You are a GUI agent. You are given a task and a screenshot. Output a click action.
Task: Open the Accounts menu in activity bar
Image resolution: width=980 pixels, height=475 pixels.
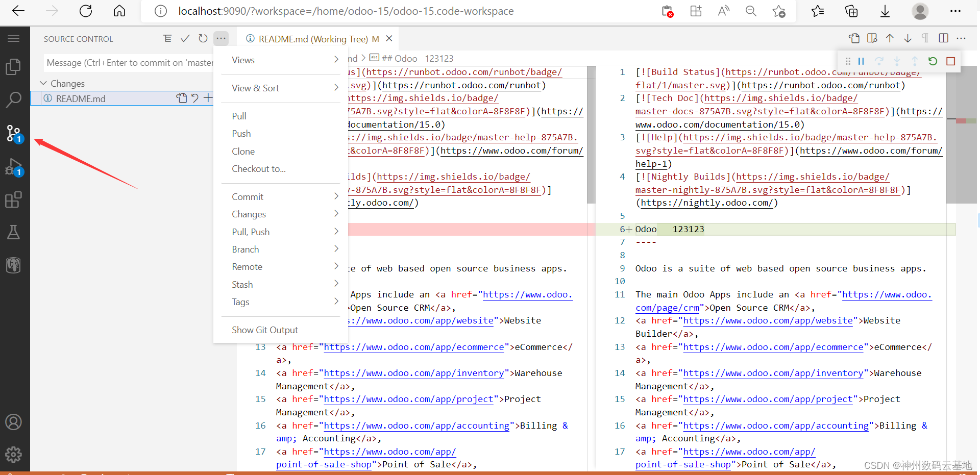coord(14,422)
